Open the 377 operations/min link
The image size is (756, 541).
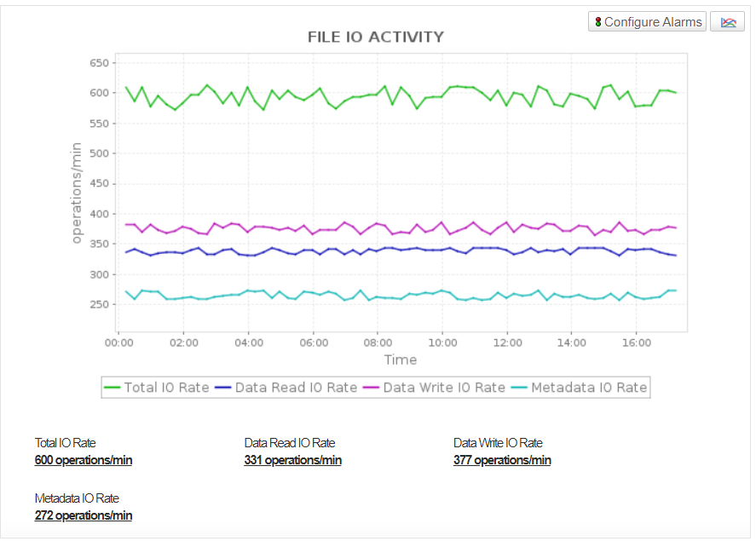coord(502,460)
